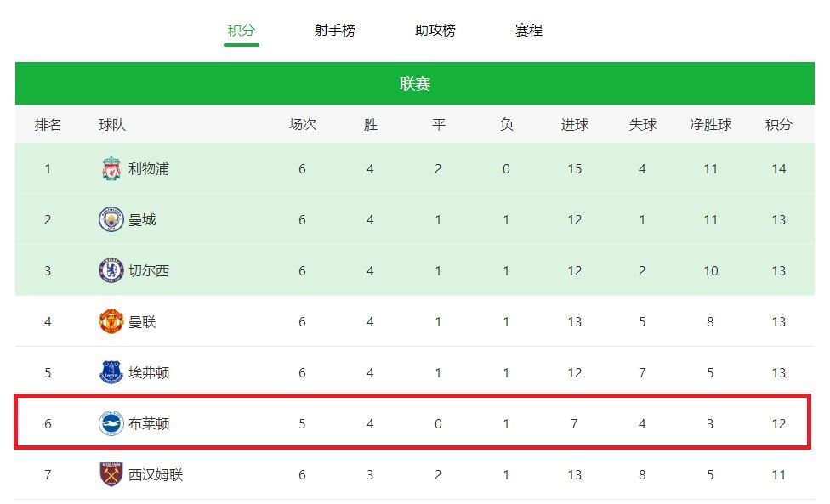Select the 积分 tab
The height and width of the screenshot is (504, 830).
point(242,30)
